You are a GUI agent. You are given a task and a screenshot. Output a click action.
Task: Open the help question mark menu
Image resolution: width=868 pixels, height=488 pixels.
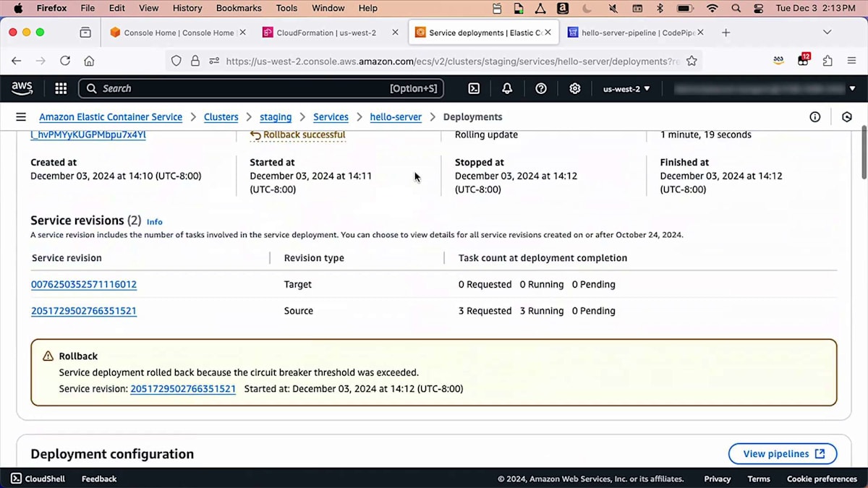coord(541,88)
